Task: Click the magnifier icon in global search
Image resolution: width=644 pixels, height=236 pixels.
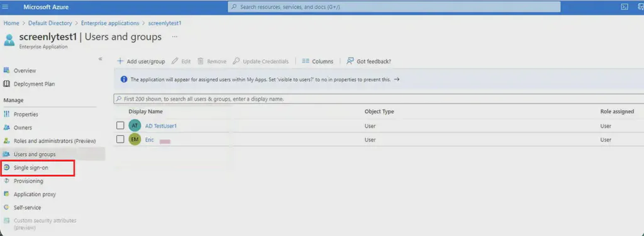Action: click(x=235, y=7)
